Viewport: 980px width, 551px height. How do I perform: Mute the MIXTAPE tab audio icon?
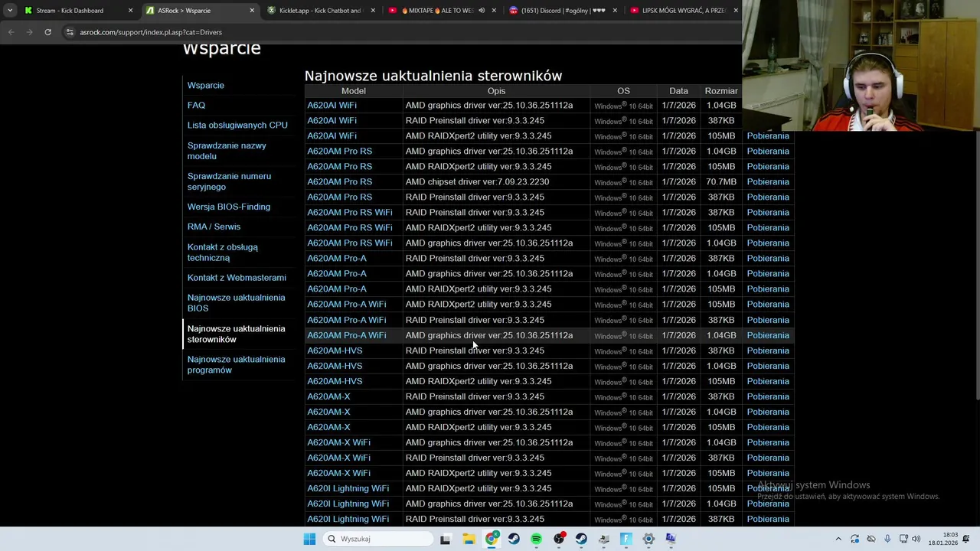point(482,11)
